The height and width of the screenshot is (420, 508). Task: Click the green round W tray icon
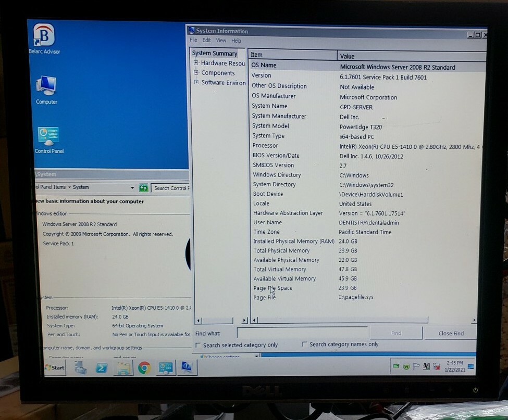[406, 366]
